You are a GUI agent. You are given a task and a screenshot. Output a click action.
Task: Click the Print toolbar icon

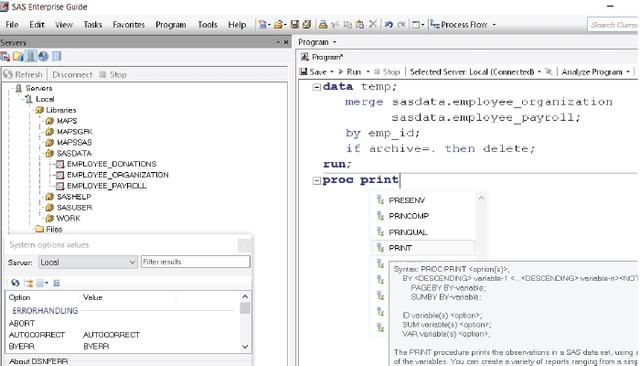[323, 24]
